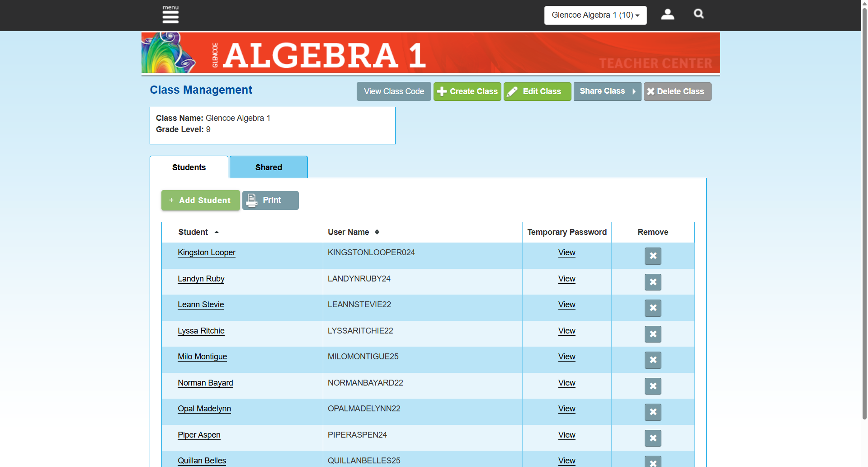Sort the table by User Name column

[354, 232]
